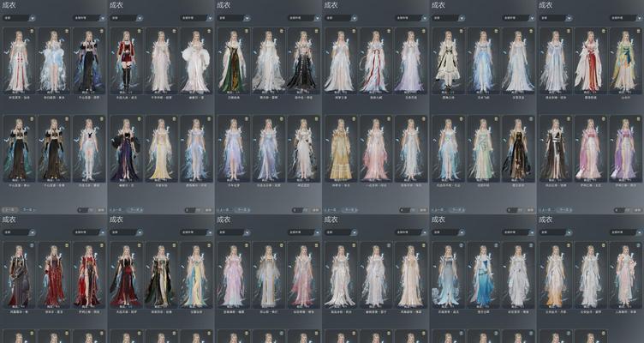Select the white gown with orange hem
The width and height of the screenshot is (644, 343).
point(555,275)
